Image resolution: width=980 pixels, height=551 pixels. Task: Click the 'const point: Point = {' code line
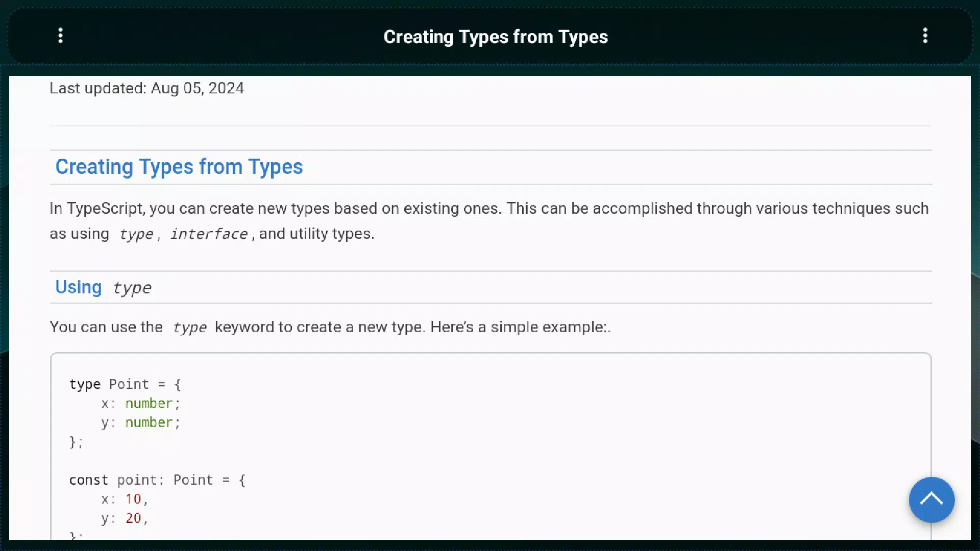157,480
